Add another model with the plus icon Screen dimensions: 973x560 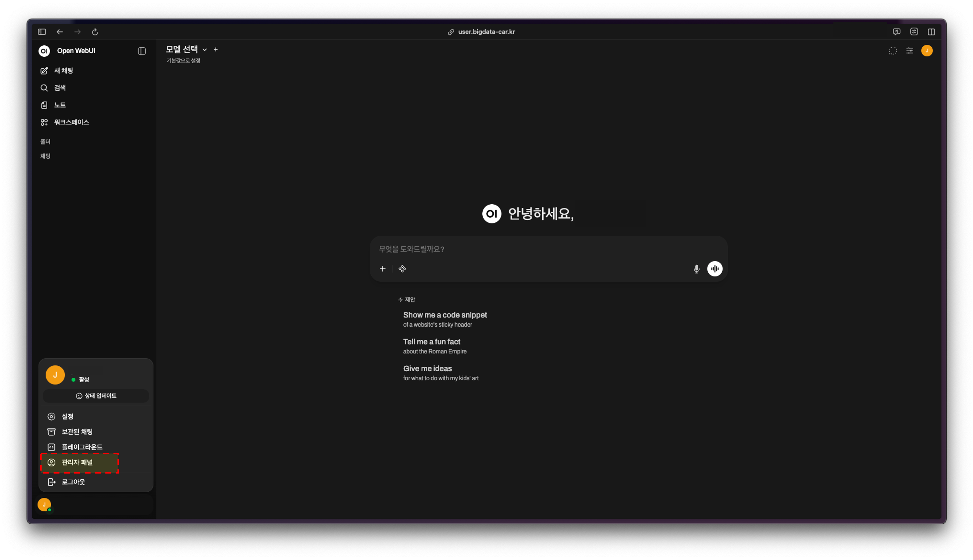216,49
